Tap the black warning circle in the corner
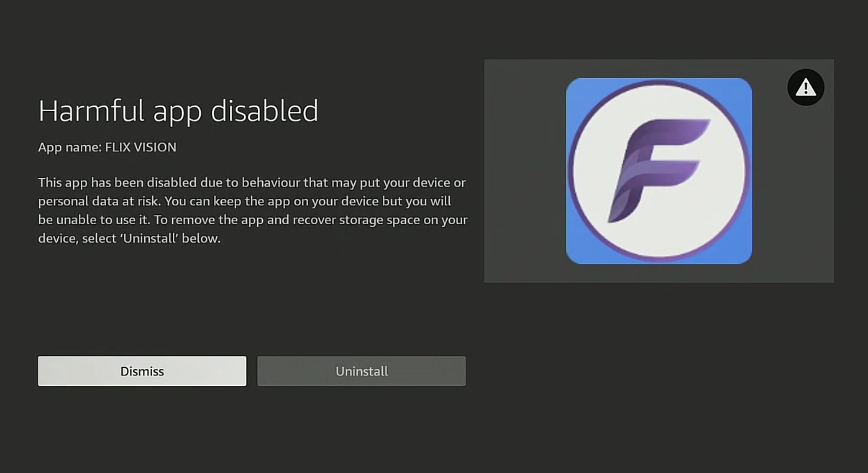Image resolution: width=868 pixels, height=473 pixels. [x=805, y=87]
